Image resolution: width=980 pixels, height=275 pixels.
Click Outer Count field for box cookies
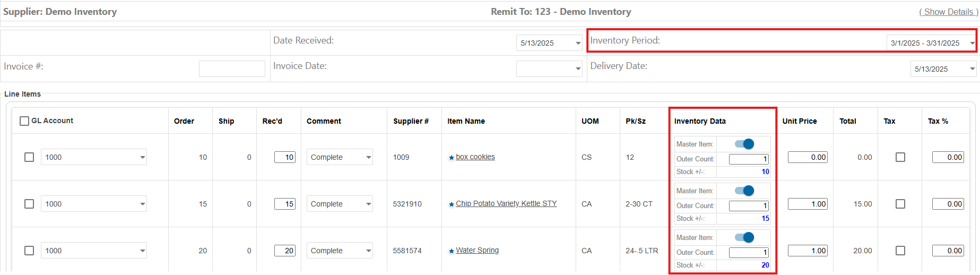click(748, 159)
